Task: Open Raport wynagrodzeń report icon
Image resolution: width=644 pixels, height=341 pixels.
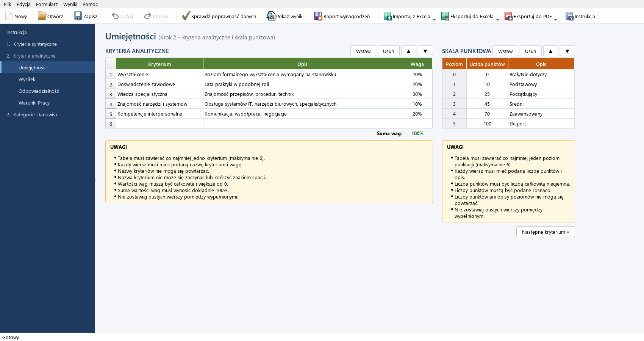Action: [x=318, y=16]
